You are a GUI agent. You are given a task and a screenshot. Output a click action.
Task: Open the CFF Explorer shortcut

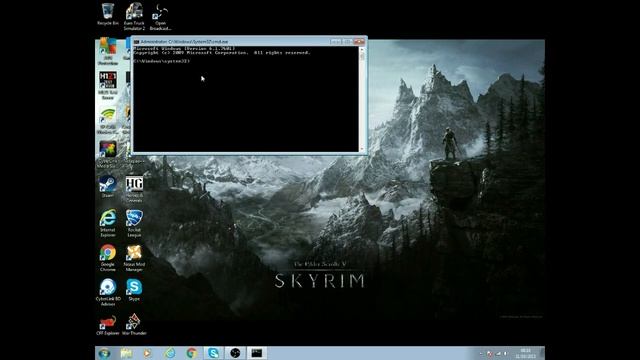pyautogui.click(x=108, y=324)
